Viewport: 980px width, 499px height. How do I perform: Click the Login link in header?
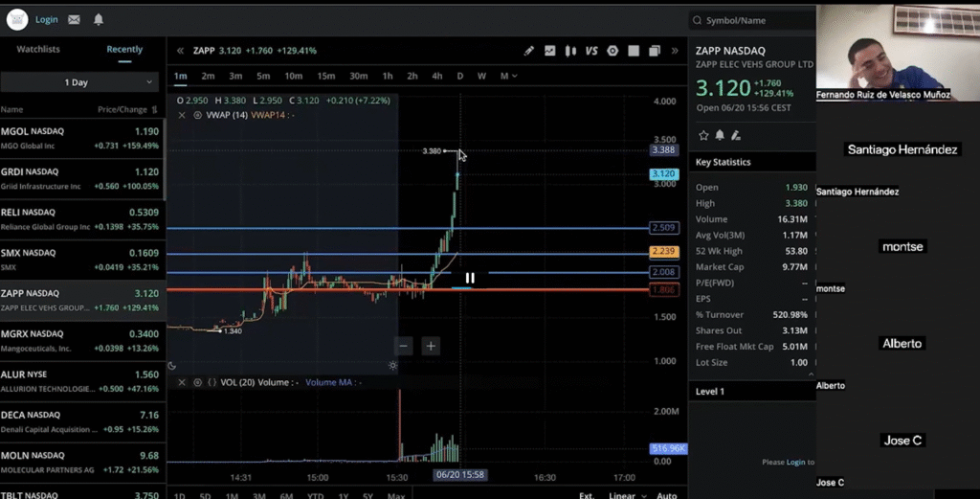(x=46, y=19)
